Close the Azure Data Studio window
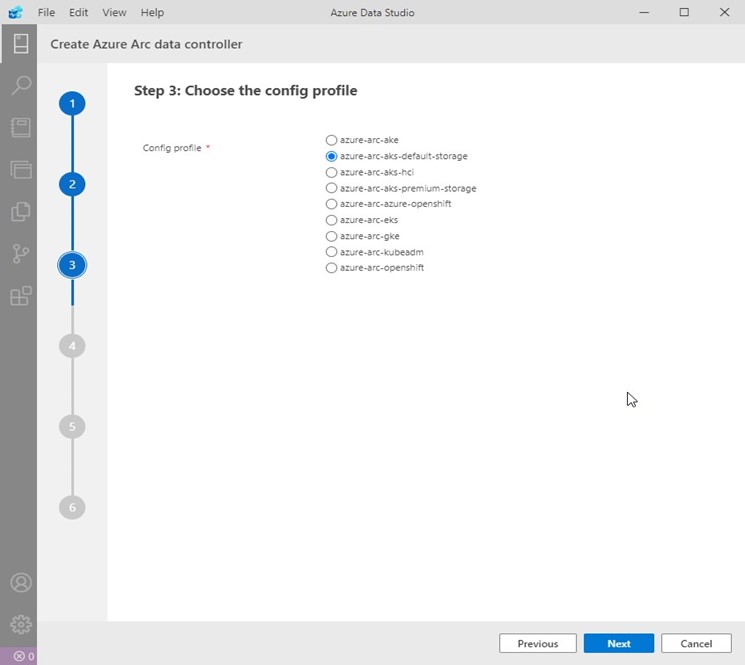 coord(725,12)
